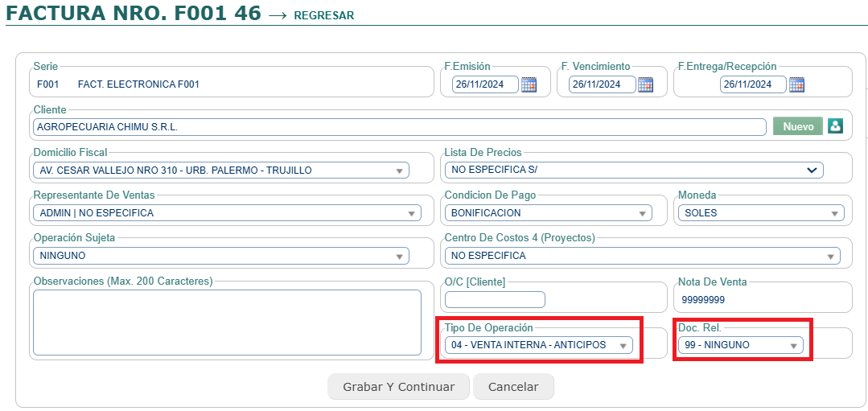The width and height of the screenshot is (868, 411).
Task: Click the O/C [Cliente] input field
Action: (x=495, y=299)
